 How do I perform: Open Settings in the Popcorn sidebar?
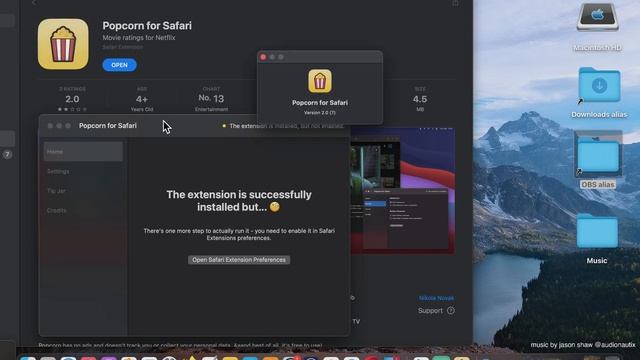point(58,171)
